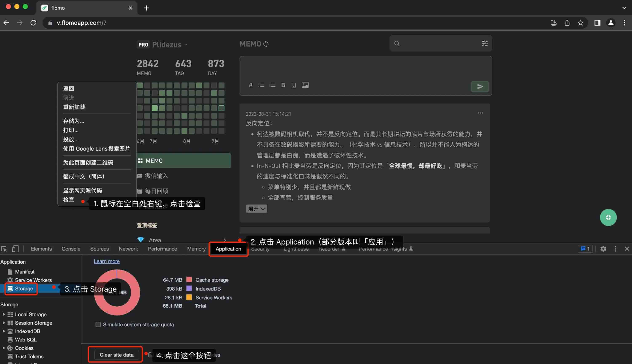Click the Learn more link in Application panel
This screenshot has width=632, height=364.
click(x=106, y=261)
